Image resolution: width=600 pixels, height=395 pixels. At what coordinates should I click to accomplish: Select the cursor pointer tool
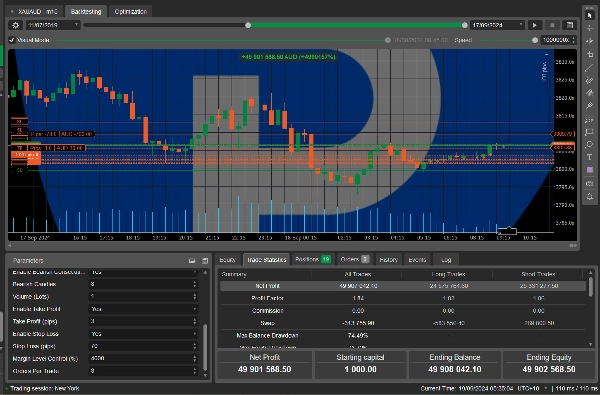click(x=590, y=15)
